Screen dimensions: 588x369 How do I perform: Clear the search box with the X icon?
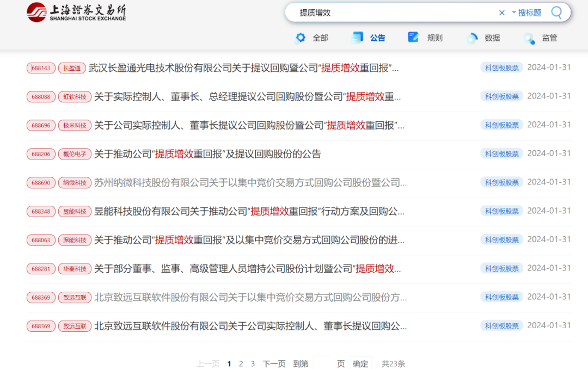(502, 13)
